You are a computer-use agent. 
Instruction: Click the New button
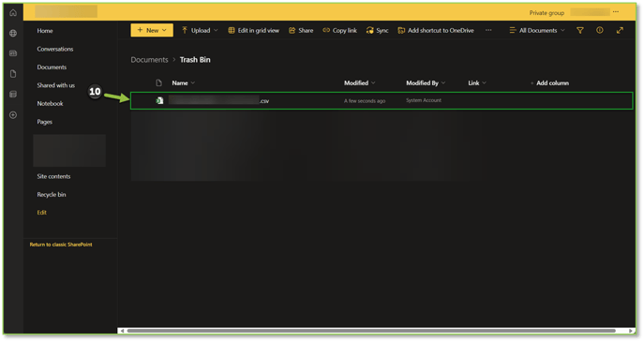[x=152, y=30]
